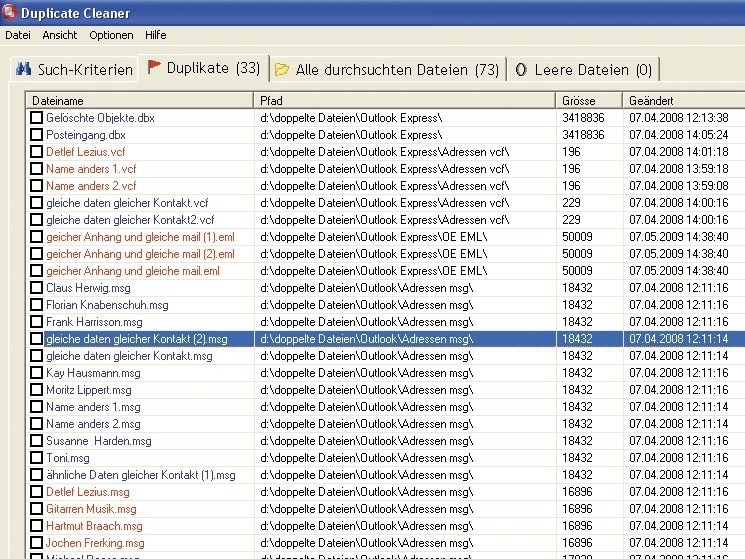Click the Pfad column header

point(405,101)
